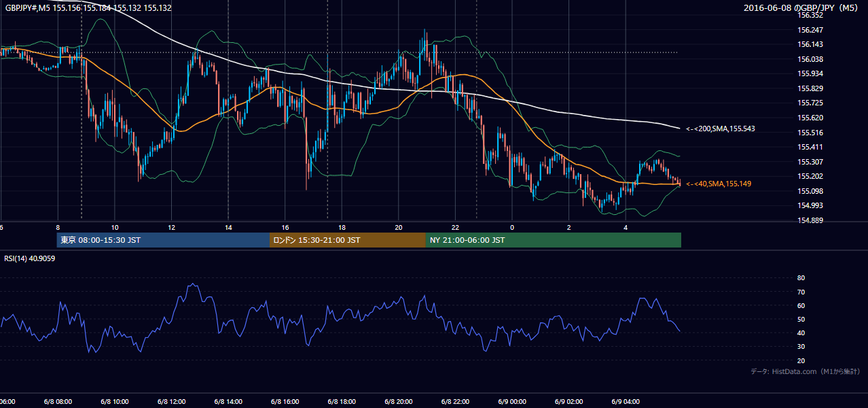Image resolution: width=868 pixels, height=408 pixels.
Task: Click the RSI 60 level label
Action: (801, 305)
